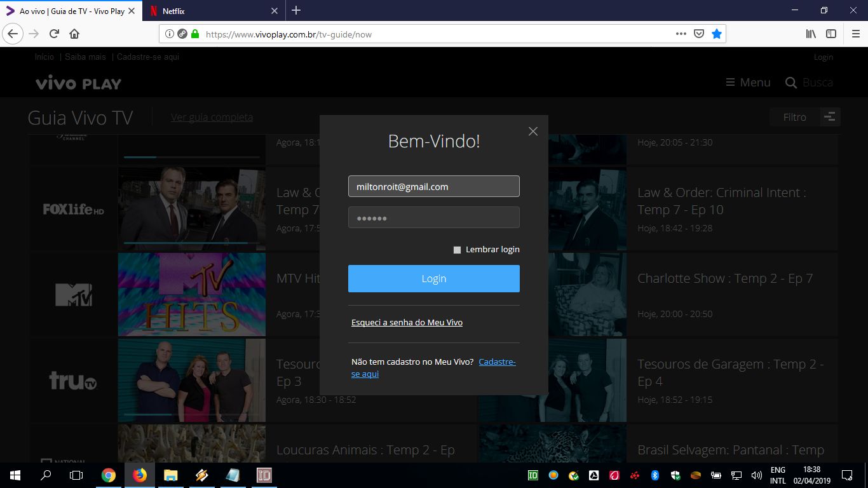Click the title 'Tesouros de Garagem : Temp 2 - Ep 4'

click(731, 373)
